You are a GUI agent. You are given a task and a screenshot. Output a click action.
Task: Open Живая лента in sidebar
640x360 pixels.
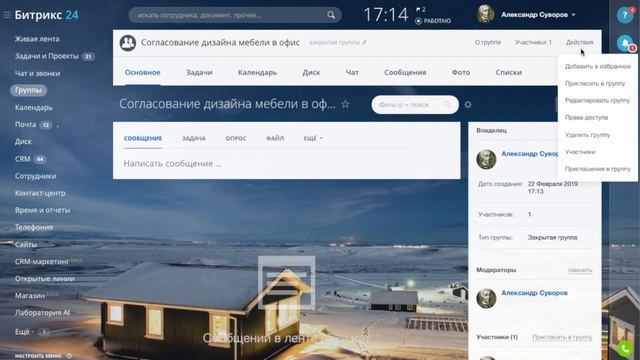(x=37, y=39)
